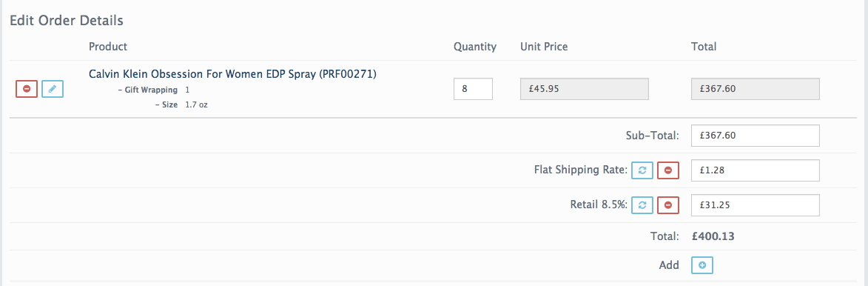Select the Unit Price field £45.95

click(584, 89)
